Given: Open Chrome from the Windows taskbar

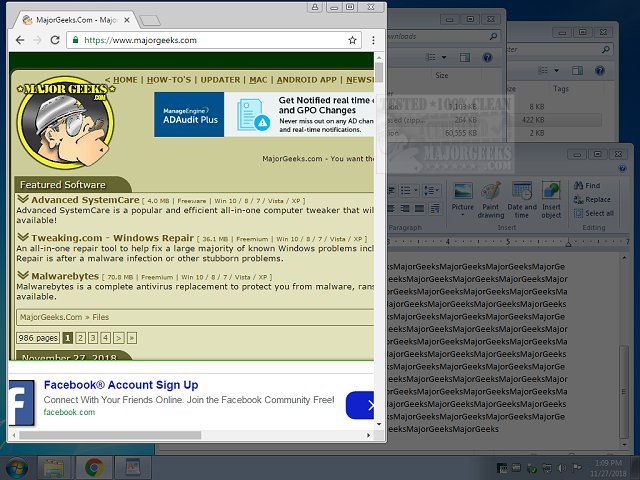Looking at the screenshot, I should 94,467.
